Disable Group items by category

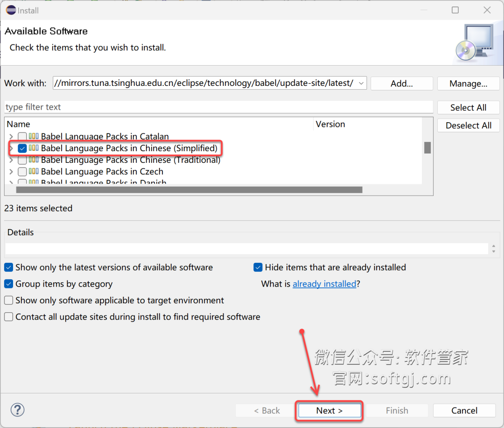[x=9, y=284]
